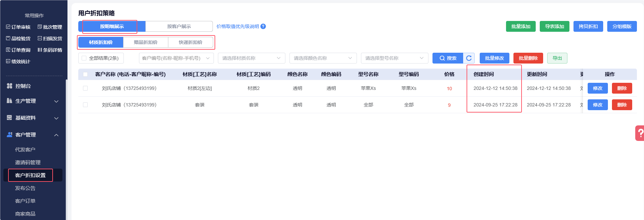644x220 pixels.
Task: Open 扫描发货 shortcut icon
Action: point(40,39)
